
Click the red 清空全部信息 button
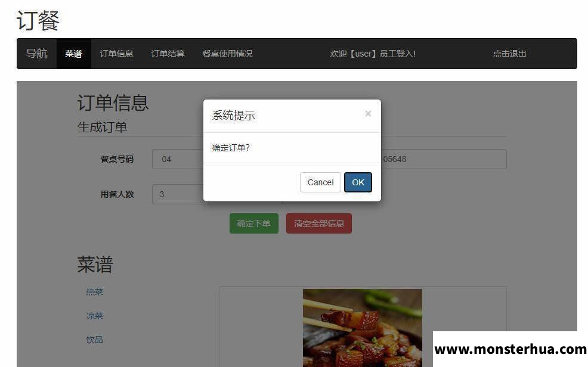(x=319, y=223)
